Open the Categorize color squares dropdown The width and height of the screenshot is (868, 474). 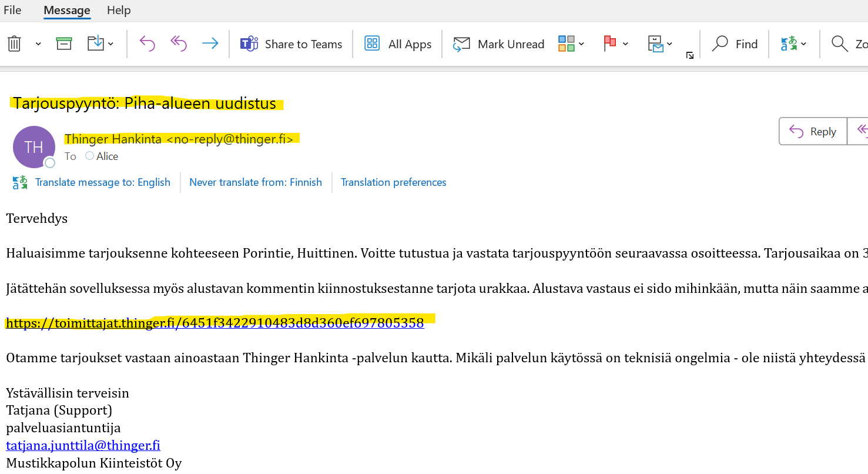pos(571,44)
